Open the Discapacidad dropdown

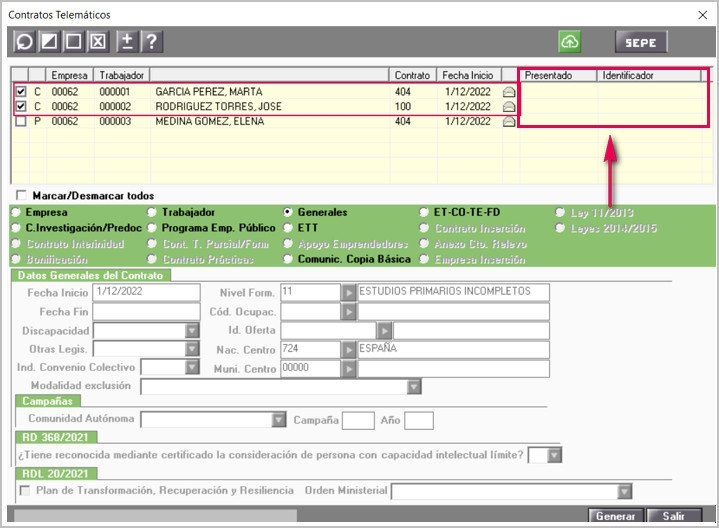[192, 330]
